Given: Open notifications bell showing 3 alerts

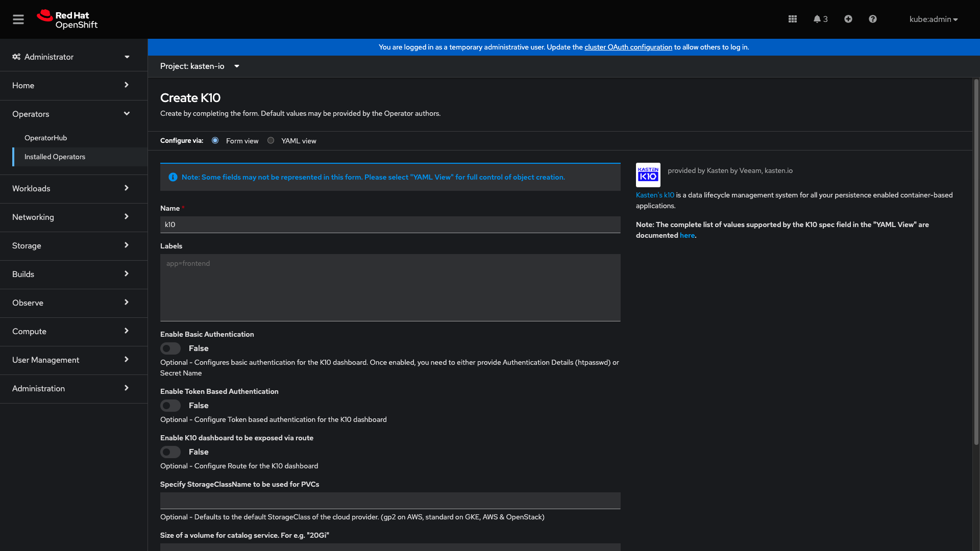Looking at the screenshot, I should [820, 19].
